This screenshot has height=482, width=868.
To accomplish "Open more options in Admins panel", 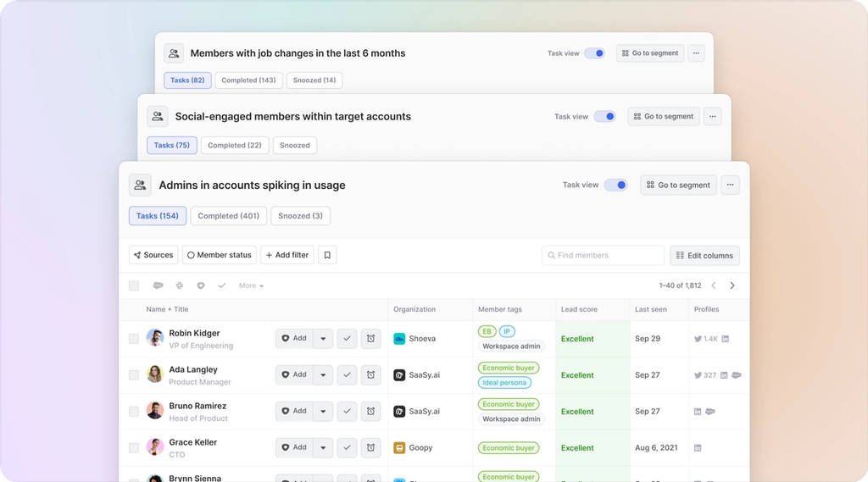I will tap(730, 185).
